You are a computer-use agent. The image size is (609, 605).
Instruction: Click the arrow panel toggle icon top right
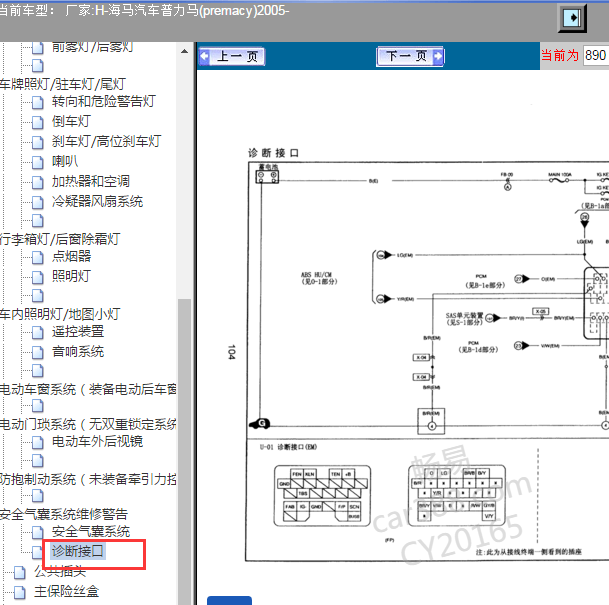572,18
